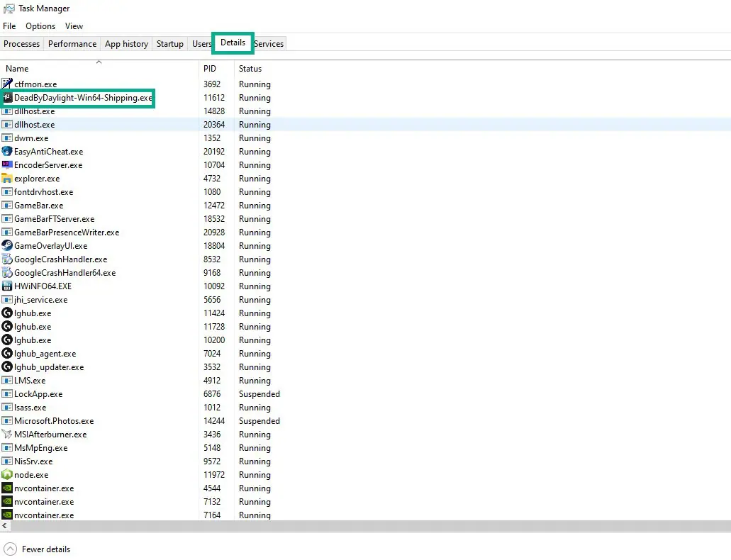Collapse view with the Fewer details arrow

(10, 549)
